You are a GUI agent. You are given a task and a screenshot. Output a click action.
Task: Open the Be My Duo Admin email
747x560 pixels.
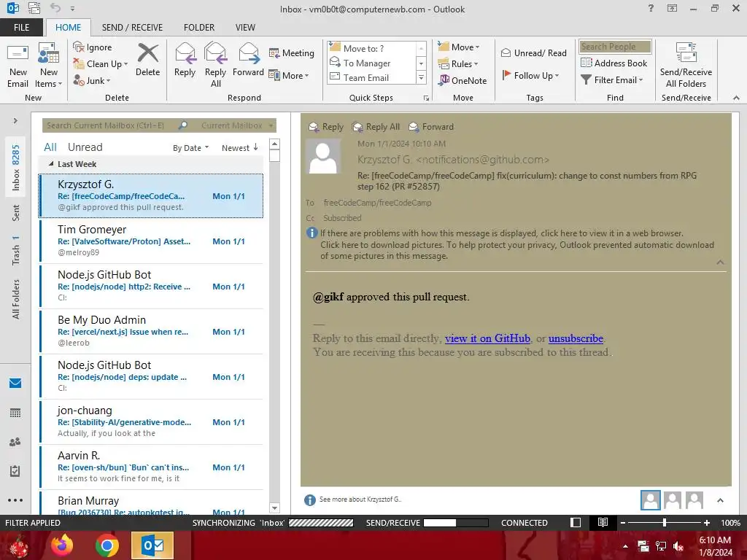click(x=152, y=332)
